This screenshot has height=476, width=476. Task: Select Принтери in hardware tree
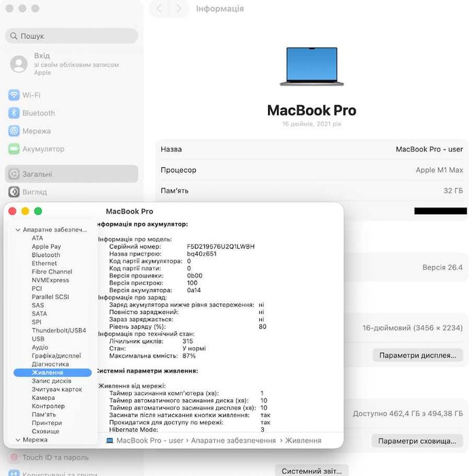coord(47,423)
